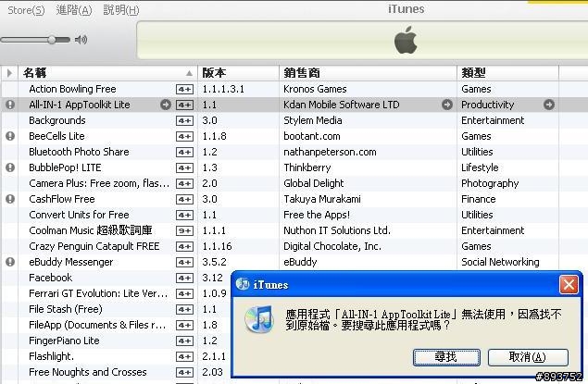The image size is (588, 384).
Task: Click 4+ rating badge for Backgrounds
Action: (185, 120)
